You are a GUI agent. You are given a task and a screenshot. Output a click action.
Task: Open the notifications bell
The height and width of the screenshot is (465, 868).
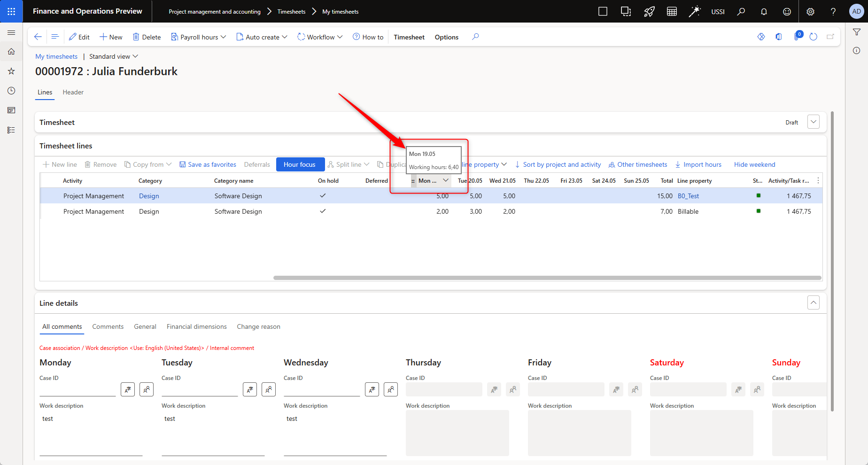[764, 12]
